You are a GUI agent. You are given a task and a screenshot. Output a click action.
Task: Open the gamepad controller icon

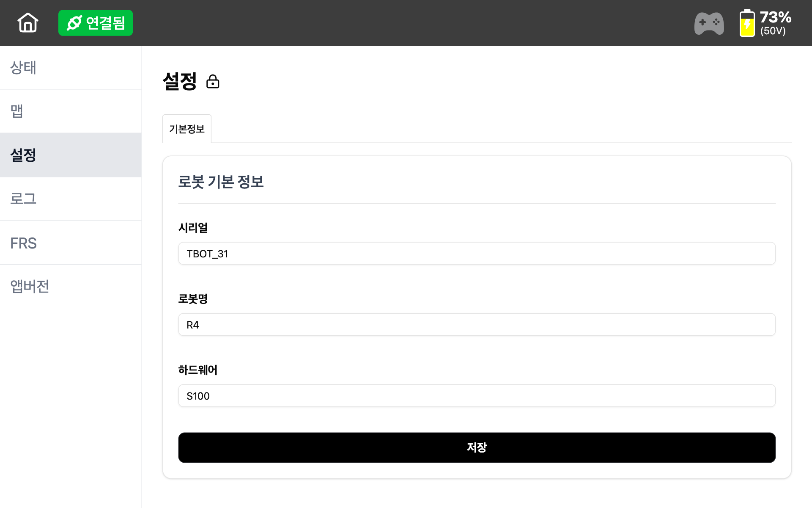(x=709, y=23)
